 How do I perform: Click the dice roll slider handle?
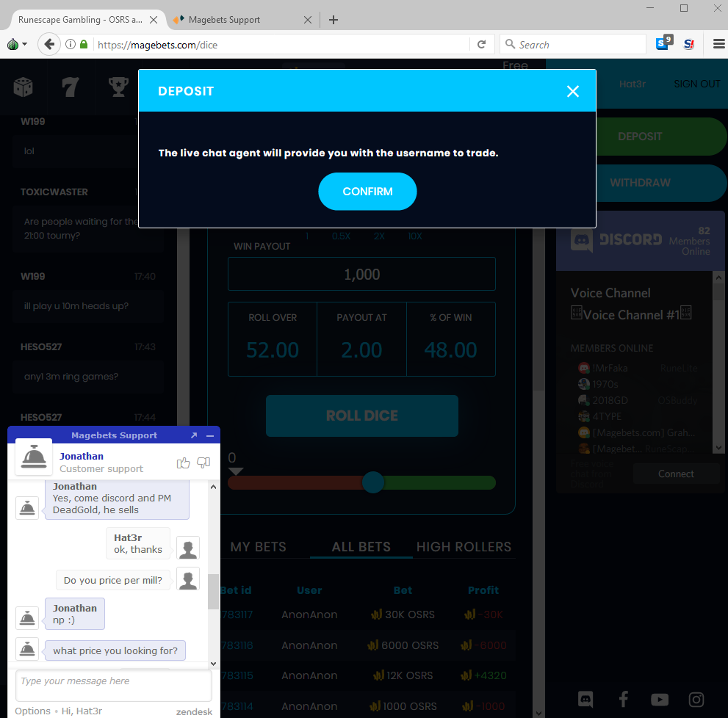[373, 482]
